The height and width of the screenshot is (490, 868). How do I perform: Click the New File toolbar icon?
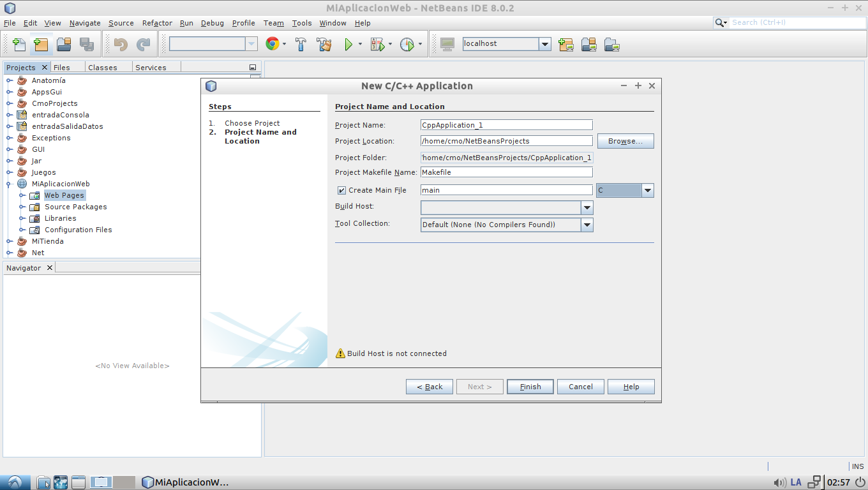pyautogui.click(x=19, y=44)
